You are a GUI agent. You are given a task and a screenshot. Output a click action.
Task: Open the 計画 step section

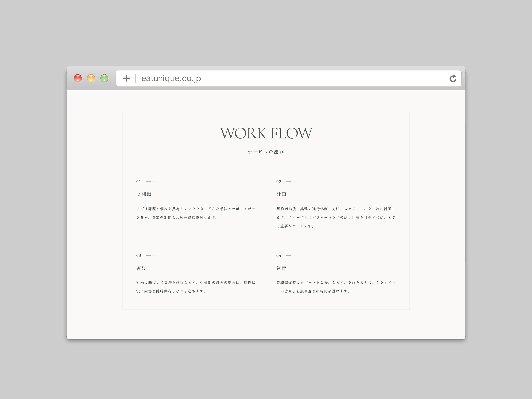click(x=281, y=194)
